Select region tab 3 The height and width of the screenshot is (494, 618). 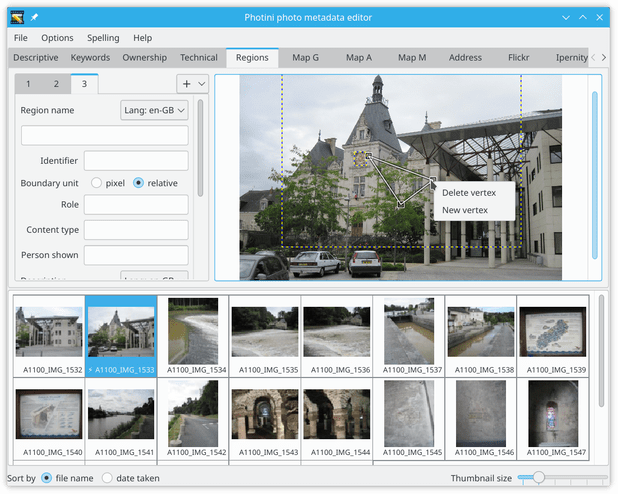(84, 84)
